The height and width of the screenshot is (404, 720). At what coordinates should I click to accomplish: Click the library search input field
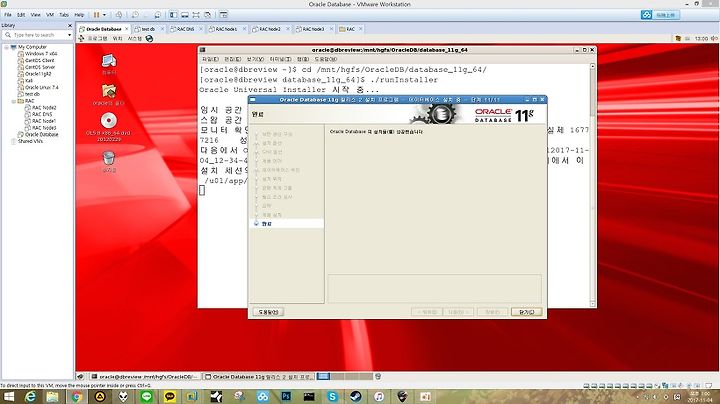(x=37, y=35)
